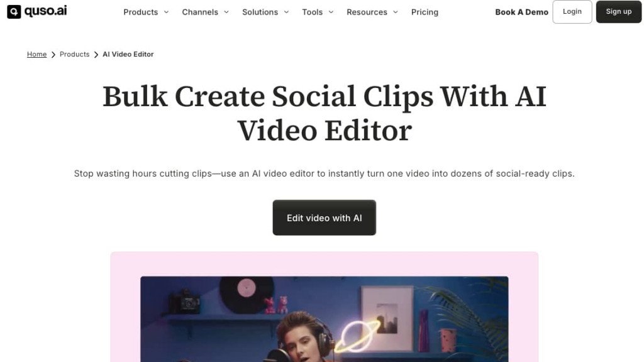Image resolution: width=644 pixels, height=362 pixels.
Task: Open the Tools nav item
Action: tap(312, 13)
